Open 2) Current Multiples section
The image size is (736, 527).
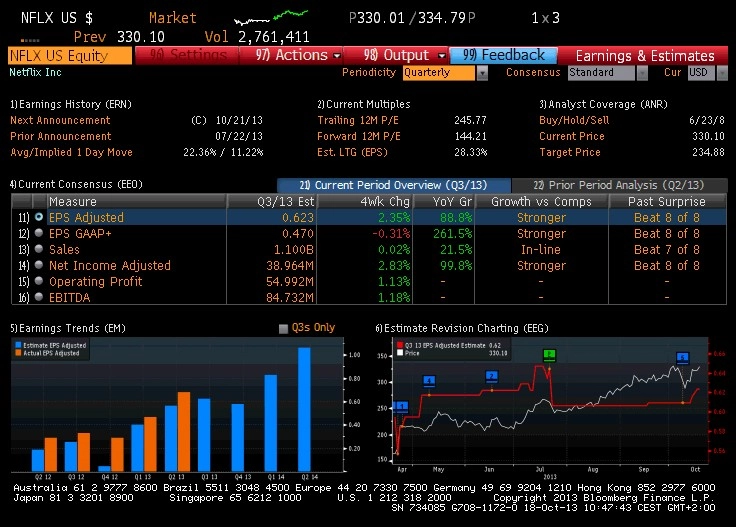[x=363, y=104]
